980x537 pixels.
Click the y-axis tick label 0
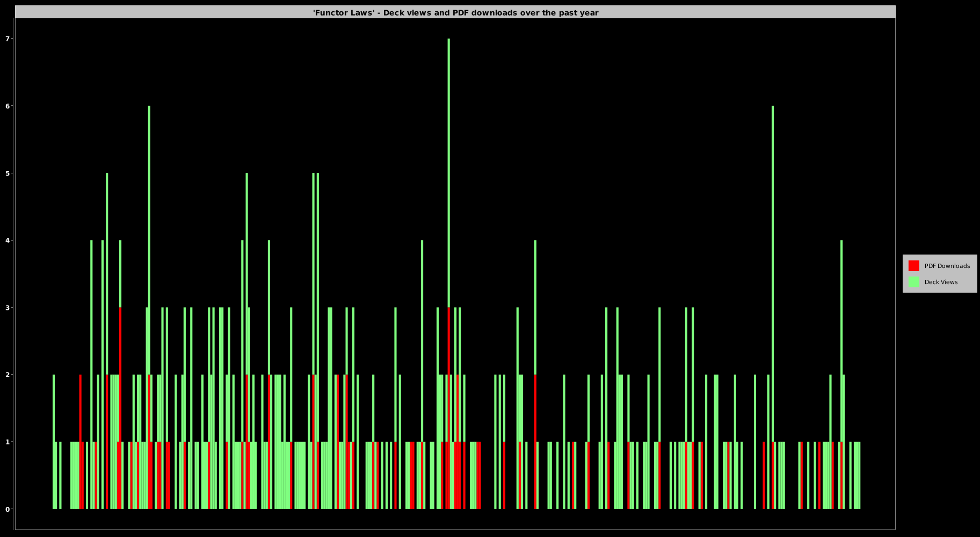(8, 509)
